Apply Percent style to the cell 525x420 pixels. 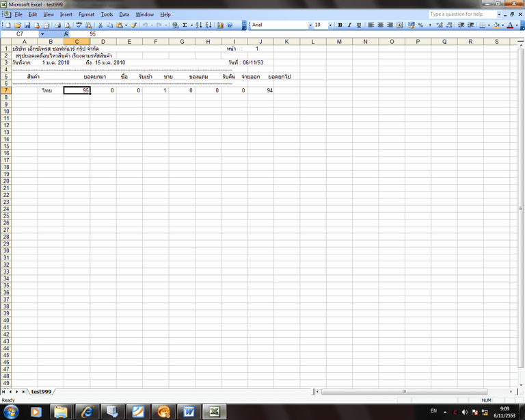pyautogui.click(x=420, y=25)
